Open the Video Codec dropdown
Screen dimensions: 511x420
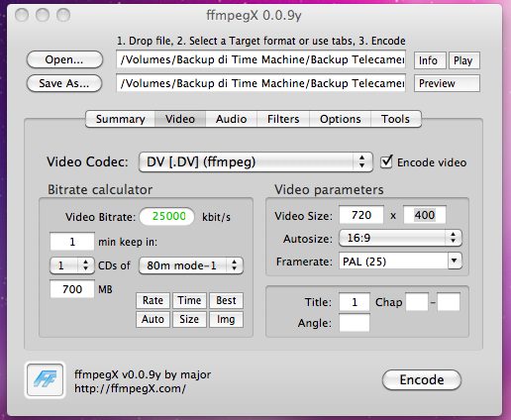coord(255,162)
